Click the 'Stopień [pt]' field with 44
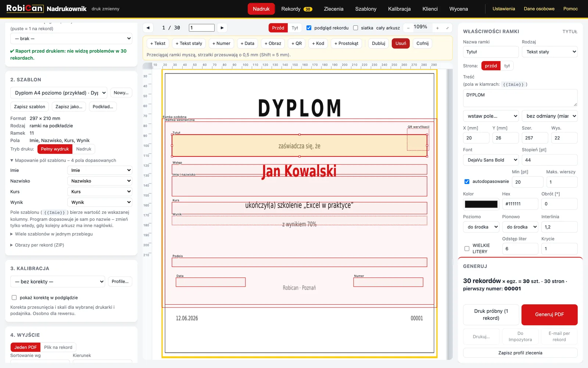 [550, 160]
